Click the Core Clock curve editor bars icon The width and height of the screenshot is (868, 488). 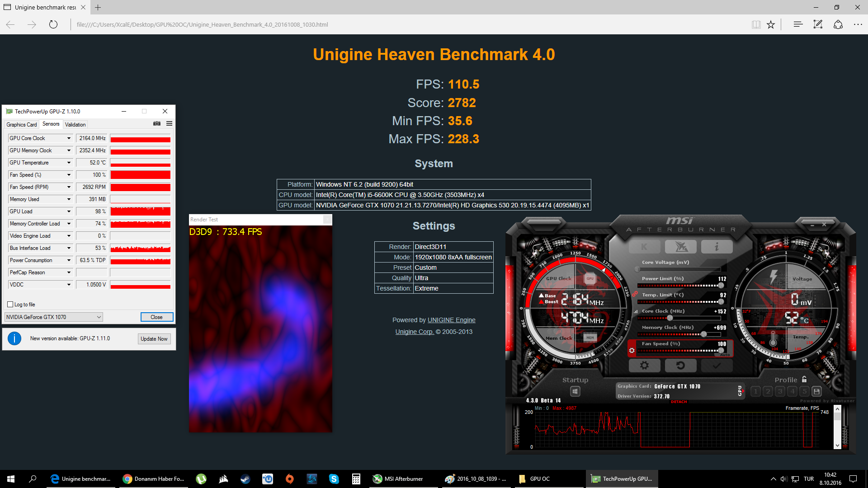636,311
